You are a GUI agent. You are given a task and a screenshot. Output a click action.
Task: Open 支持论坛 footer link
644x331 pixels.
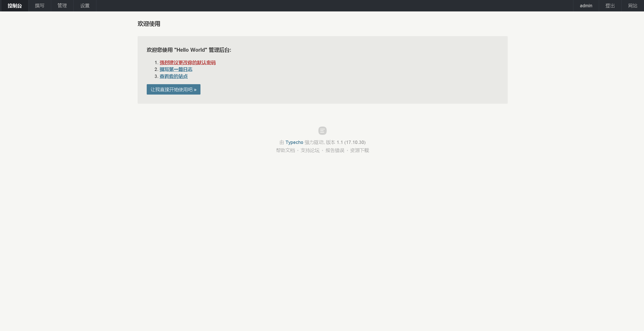pyautogui.click(x=310, y=150)
